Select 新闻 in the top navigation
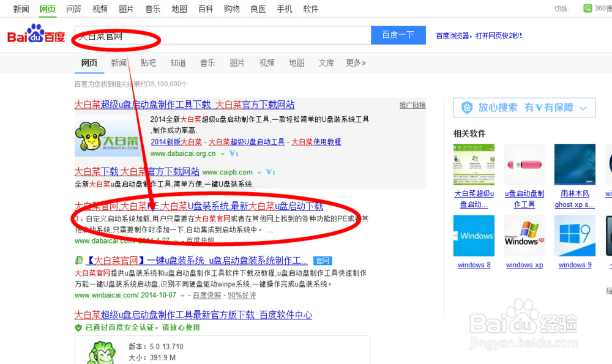This screenshot has width=612, height=364. click(21, 9)
